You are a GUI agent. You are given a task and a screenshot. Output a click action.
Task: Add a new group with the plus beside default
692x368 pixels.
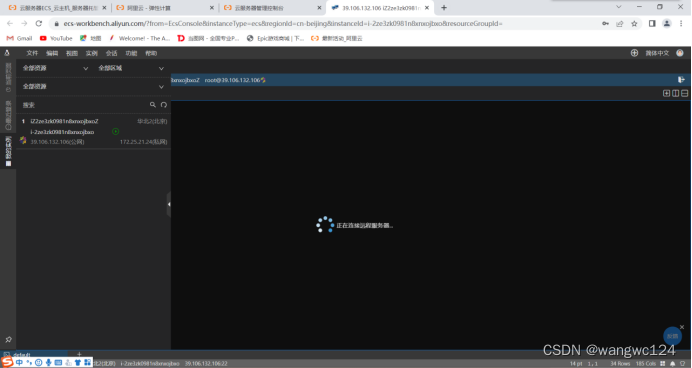79,354
